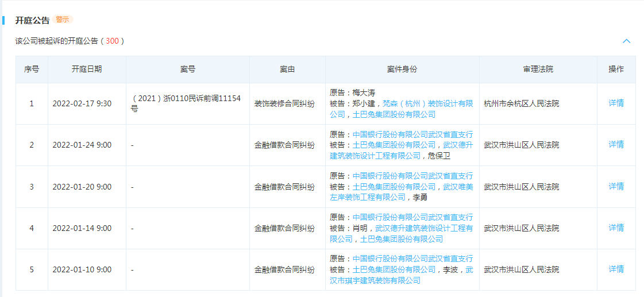The image size is (644, 297).
Task: Open 土巴兔集团股份有限公司 link in 2022-01-24 row
Action: [394, 145]
